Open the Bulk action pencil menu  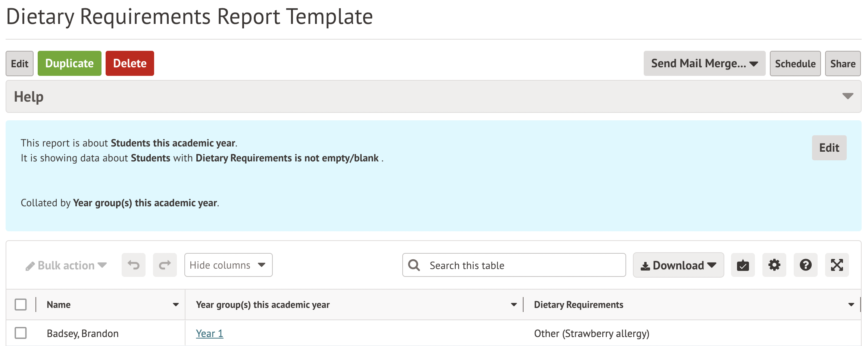(66, 265)
